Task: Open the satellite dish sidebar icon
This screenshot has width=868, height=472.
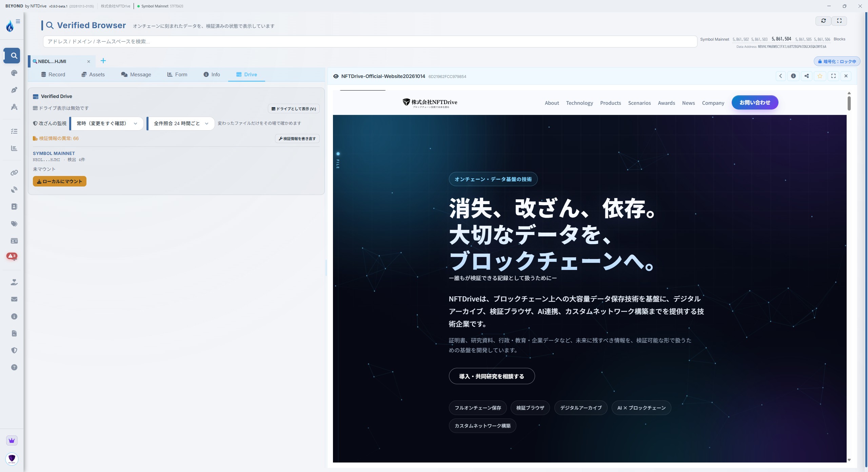Action: 14,190
